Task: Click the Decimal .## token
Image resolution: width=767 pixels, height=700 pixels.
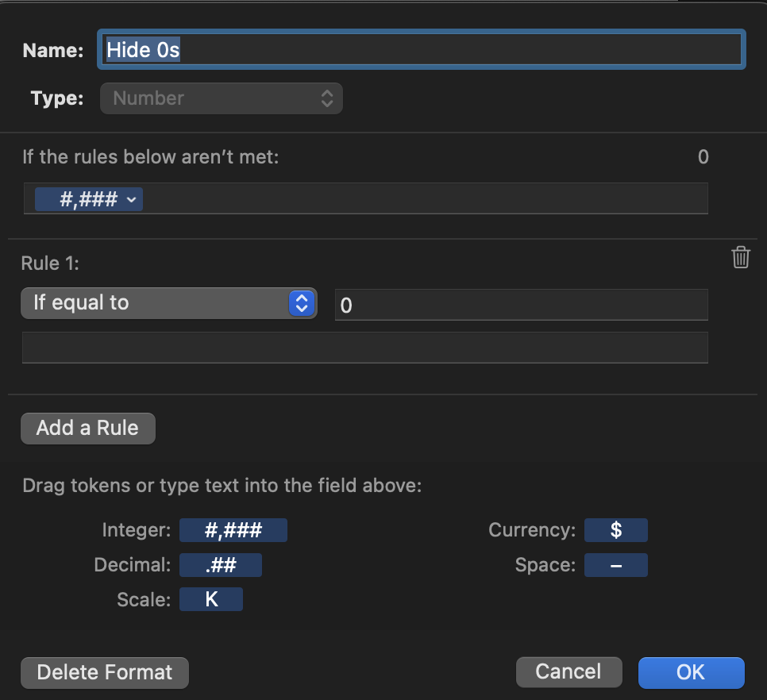Action: coord(220,565)
